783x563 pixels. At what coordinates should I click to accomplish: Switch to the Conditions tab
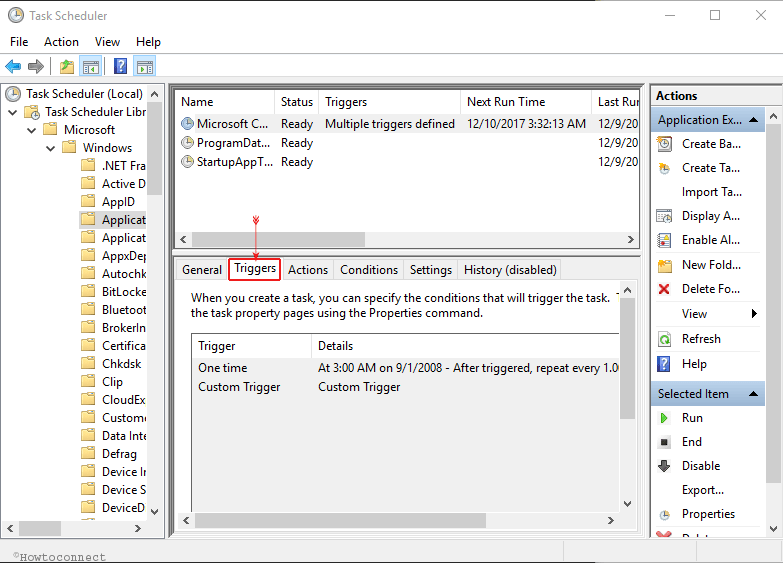(368, 270)
